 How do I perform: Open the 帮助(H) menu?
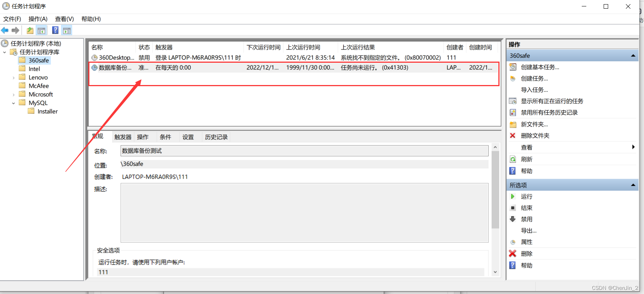(x=91, y=19)
